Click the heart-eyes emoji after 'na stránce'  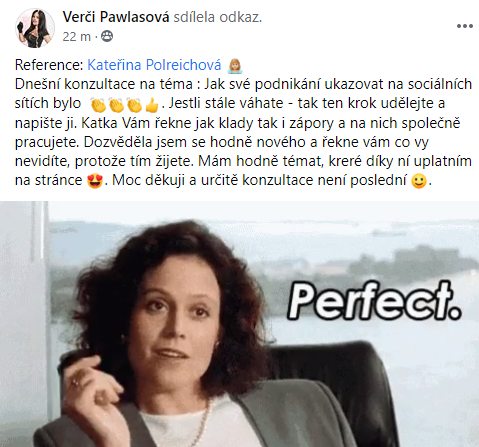(95, 181)
